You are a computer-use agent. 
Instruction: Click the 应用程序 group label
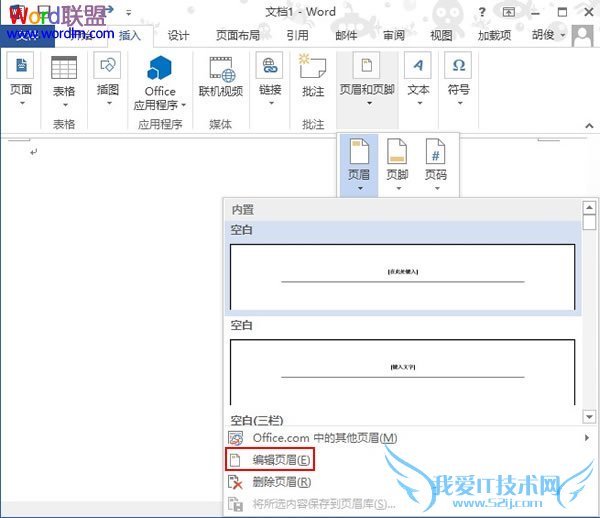(x=160, y=124)
